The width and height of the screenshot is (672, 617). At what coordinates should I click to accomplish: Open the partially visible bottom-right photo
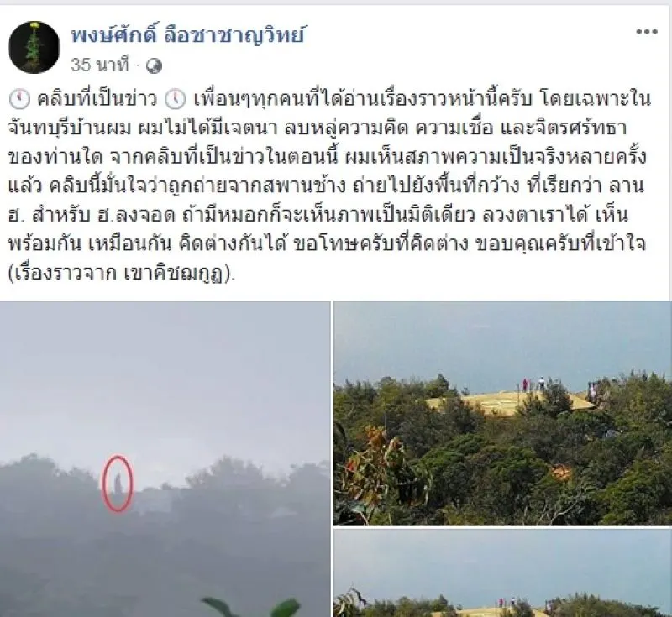coord(502,573)
